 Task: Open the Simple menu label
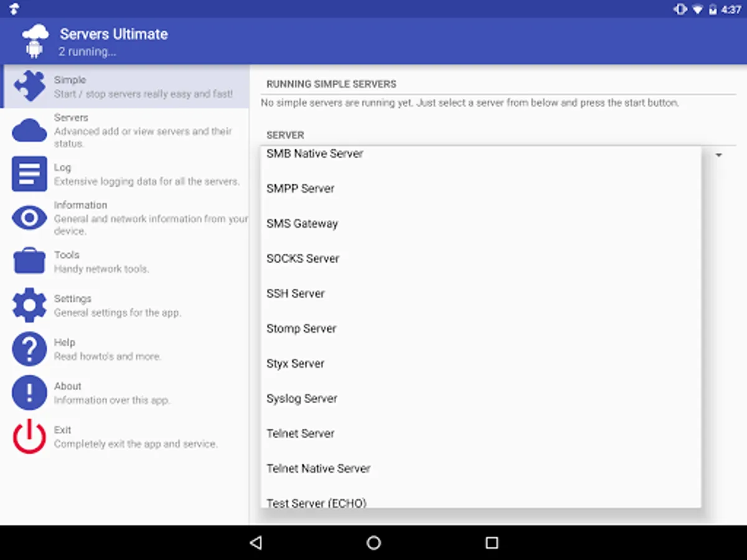(x=70, y=80)
